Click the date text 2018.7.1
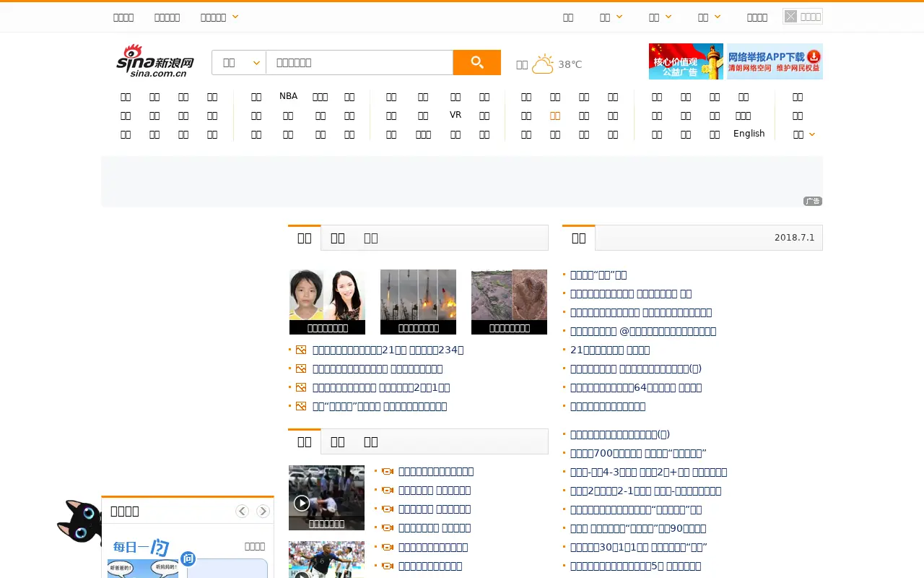 point(794,238)
